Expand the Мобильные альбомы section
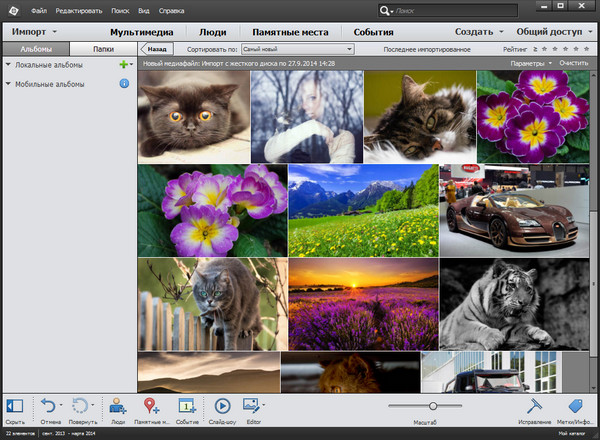 tap(8, 84)
